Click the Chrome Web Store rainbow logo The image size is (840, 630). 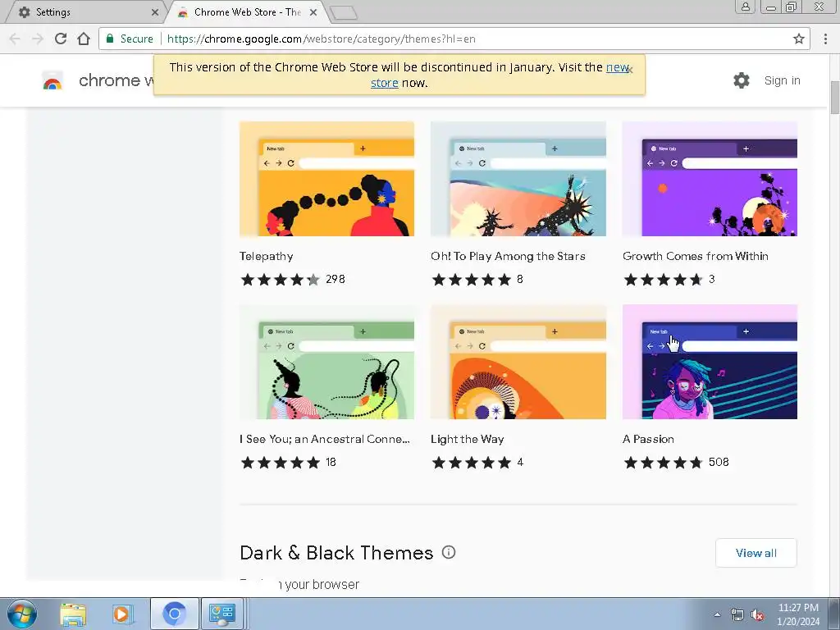[x=52, y=81]
